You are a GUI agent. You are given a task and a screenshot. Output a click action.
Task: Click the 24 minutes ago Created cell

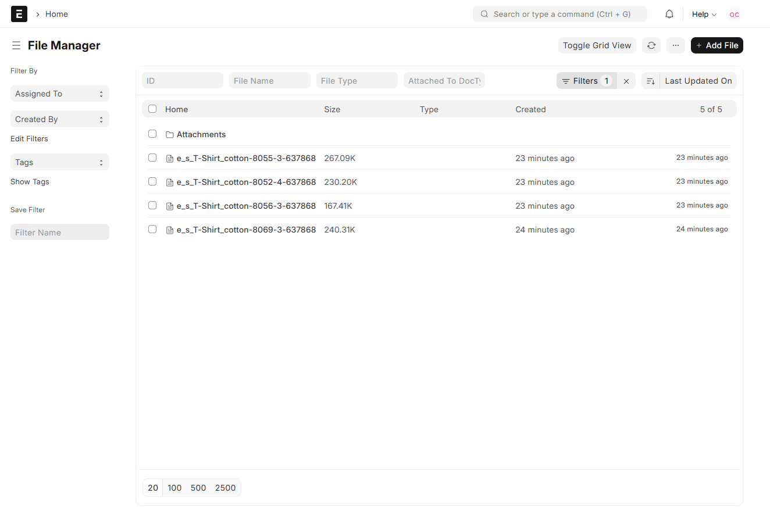point(545,230)
